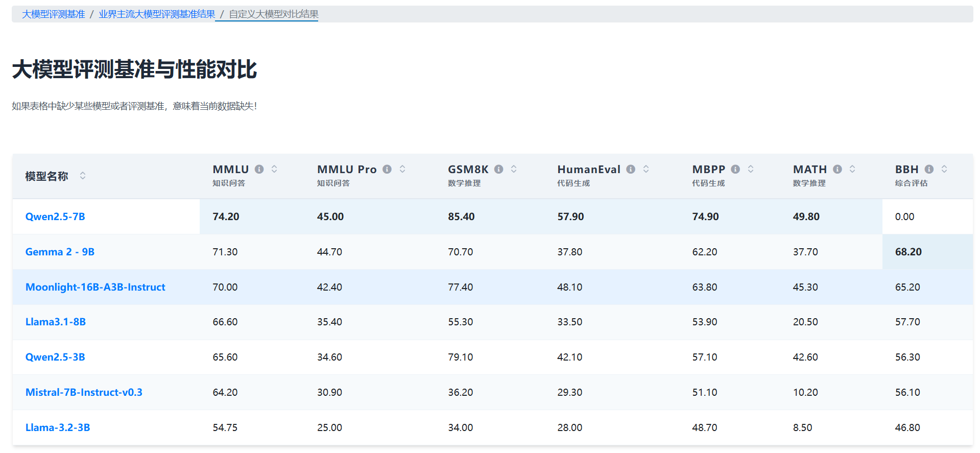Image resolution: width=980 pixels, height=453 pixels.
Task: Select the 85.40 GSM8K score cell
Action: point(490,217)
